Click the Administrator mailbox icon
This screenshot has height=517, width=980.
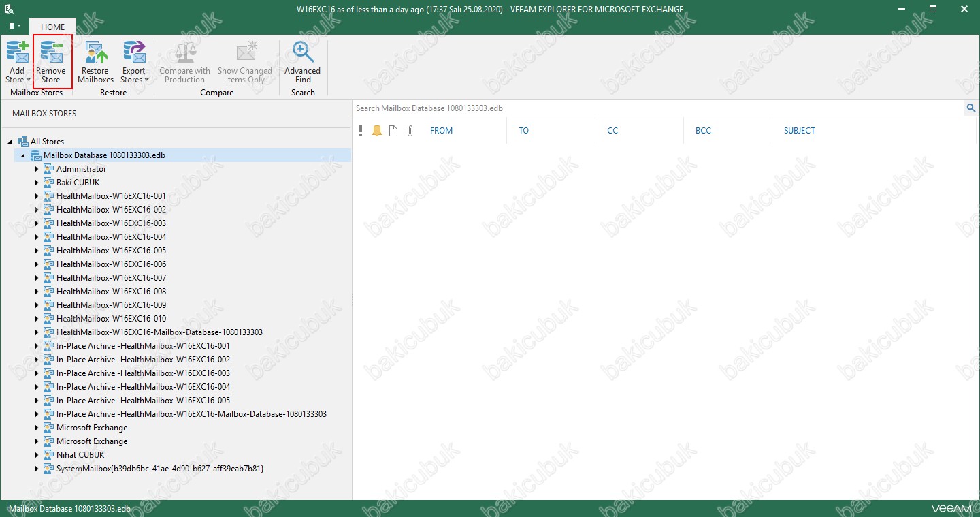pyautogui.click(x=48, y=169)
